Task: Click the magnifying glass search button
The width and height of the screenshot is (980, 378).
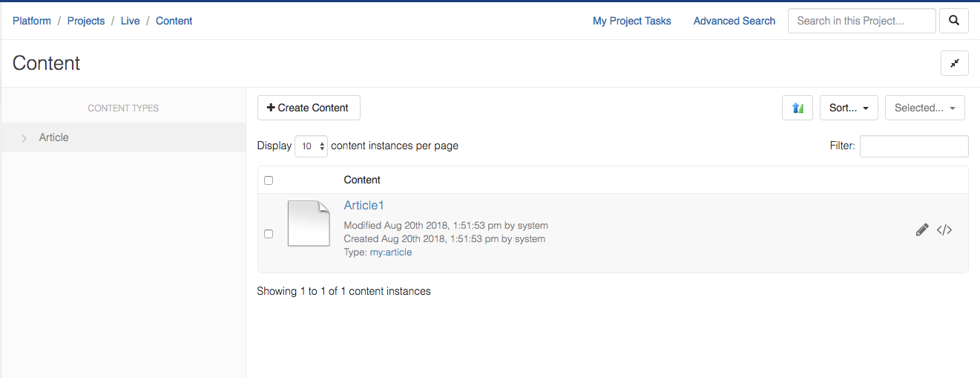Action: pyautogui.click(x=954, y=21)
